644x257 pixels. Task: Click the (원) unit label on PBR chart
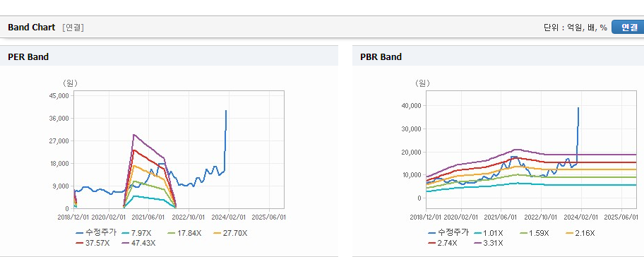(x=422, y=83)
